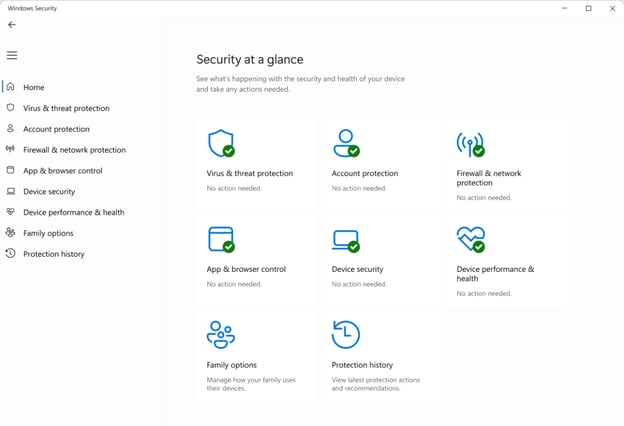Image resolution: width=624 pixels, height=426 pixels.
Task: Click the Virus & threat protection shield icon
Action: tap(220, 143)
